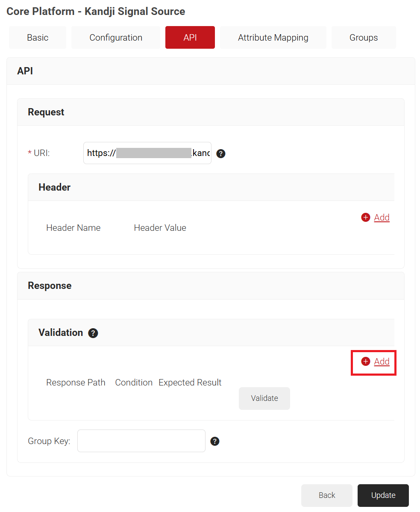Click the Validate button

[264, 398]
